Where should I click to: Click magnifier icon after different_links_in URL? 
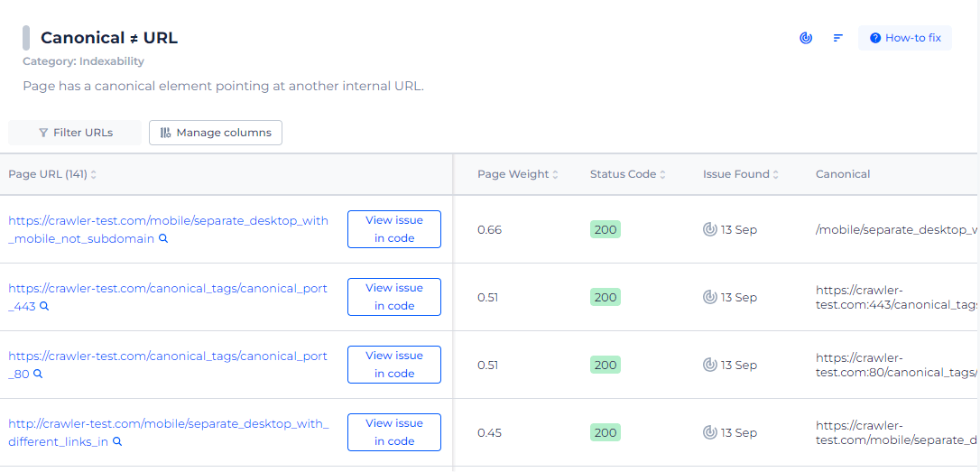117,440
